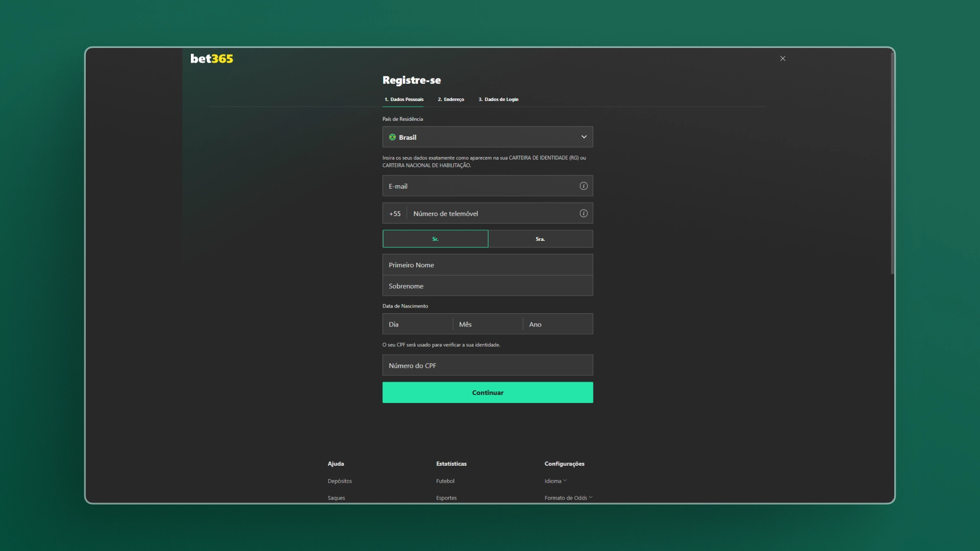Click the Continuar button
This screenshot has width=980, height=551.
tap(487, 391)
